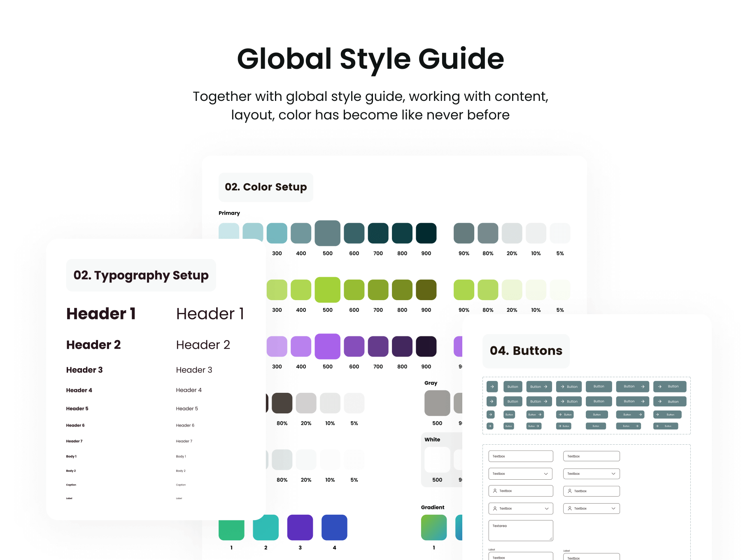
Task: Click the bold Header 1 text sample
Action: [x=101, y=314]
